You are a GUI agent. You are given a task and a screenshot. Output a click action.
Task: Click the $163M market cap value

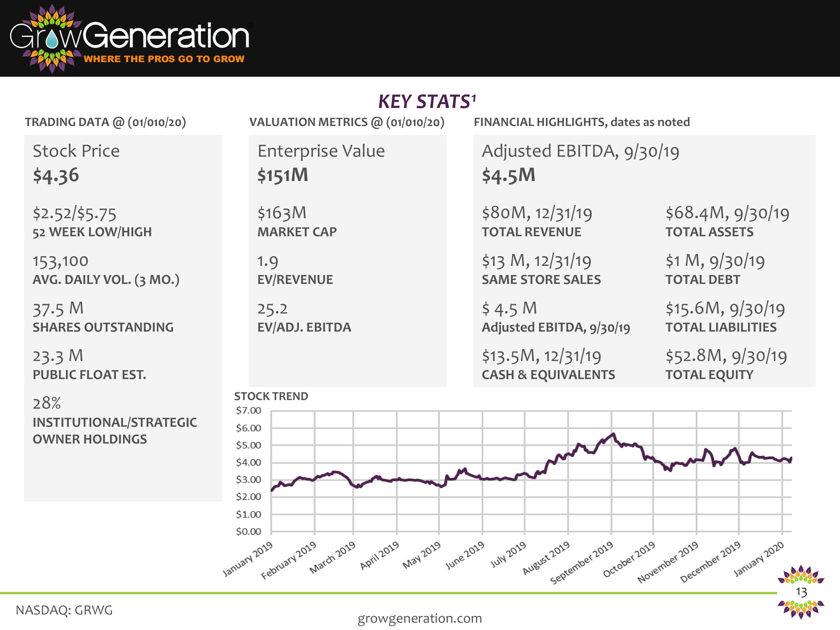282,213
